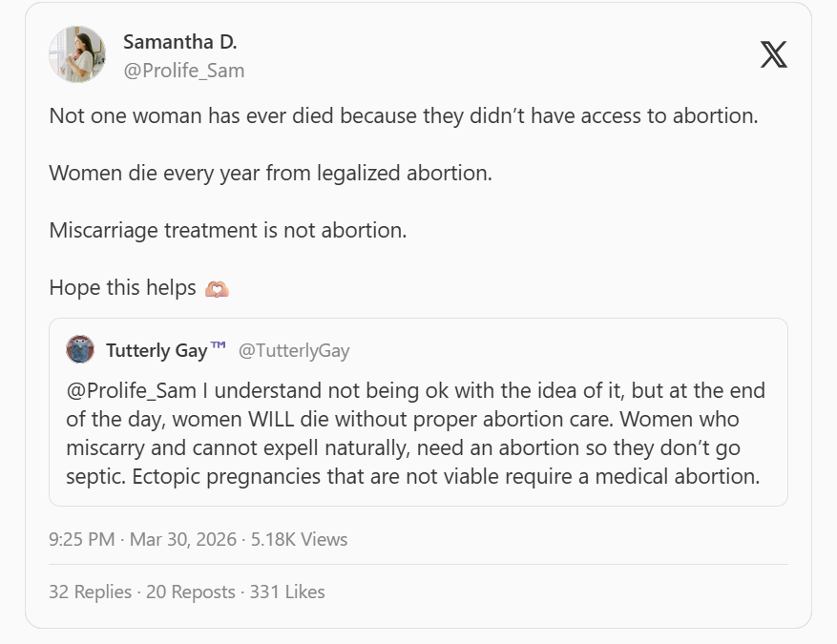Screen dimensions: 837x644
Task: Show the 331 Likes list
Action: (287, 592)
